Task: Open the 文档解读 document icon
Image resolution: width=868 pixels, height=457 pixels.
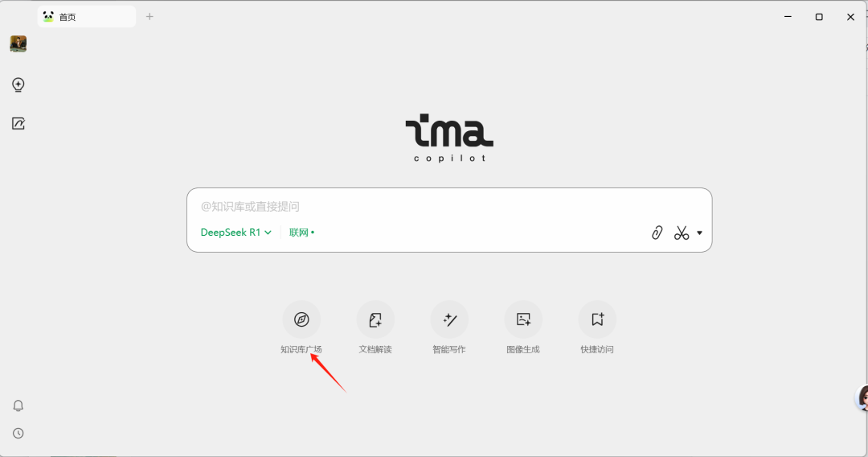Action: (375, 319)
